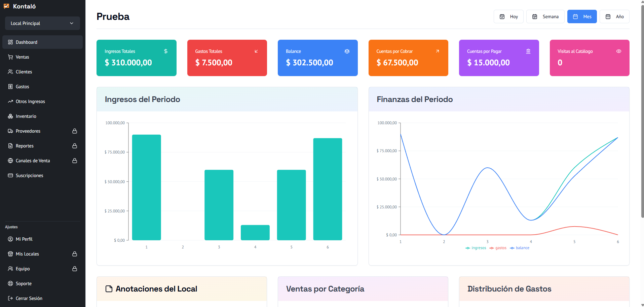
Task: Switch period filter to Año
Action: coord(614,16)
